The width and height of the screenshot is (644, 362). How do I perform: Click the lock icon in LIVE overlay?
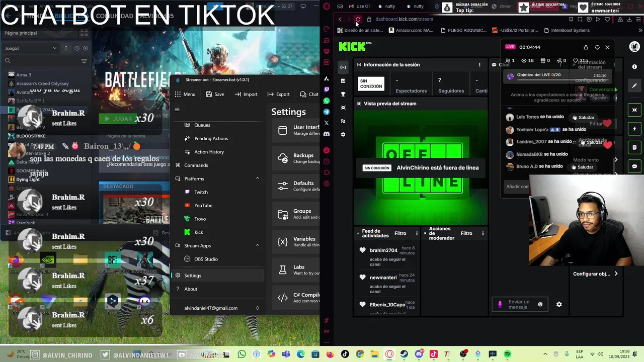tap(586, 47)
